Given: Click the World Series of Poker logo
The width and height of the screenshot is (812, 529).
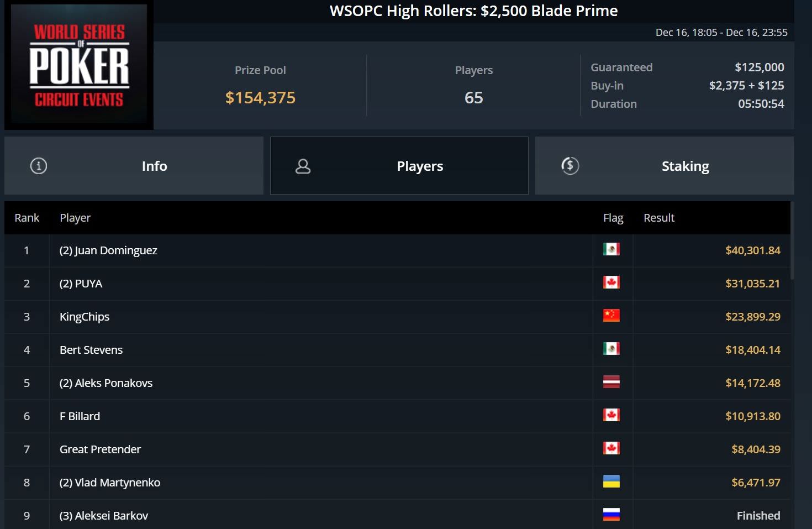Looking at the screenshot, I should [x=79, y=66].
